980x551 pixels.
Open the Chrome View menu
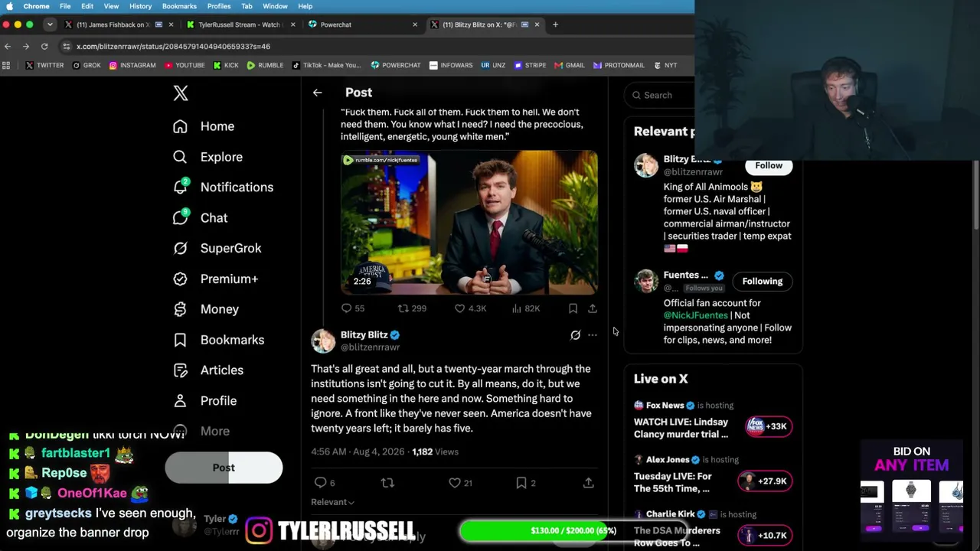[111, 6]
